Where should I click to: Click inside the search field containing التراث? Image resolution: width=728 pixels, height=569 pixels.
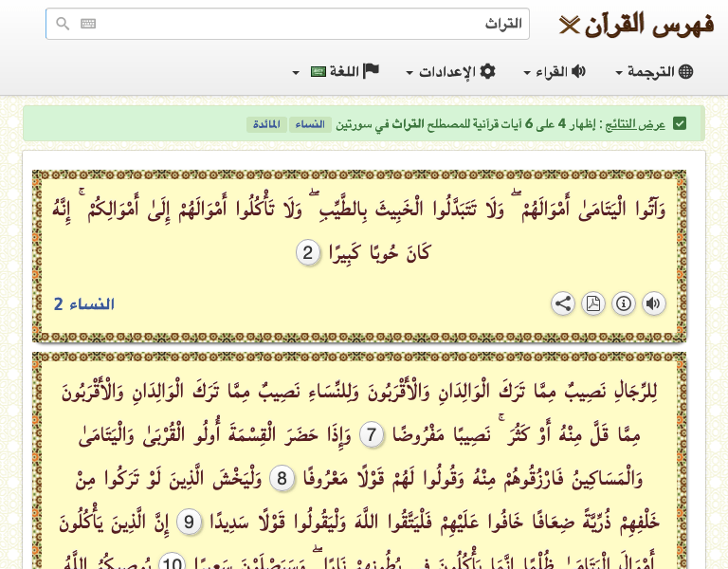[303, 25]
